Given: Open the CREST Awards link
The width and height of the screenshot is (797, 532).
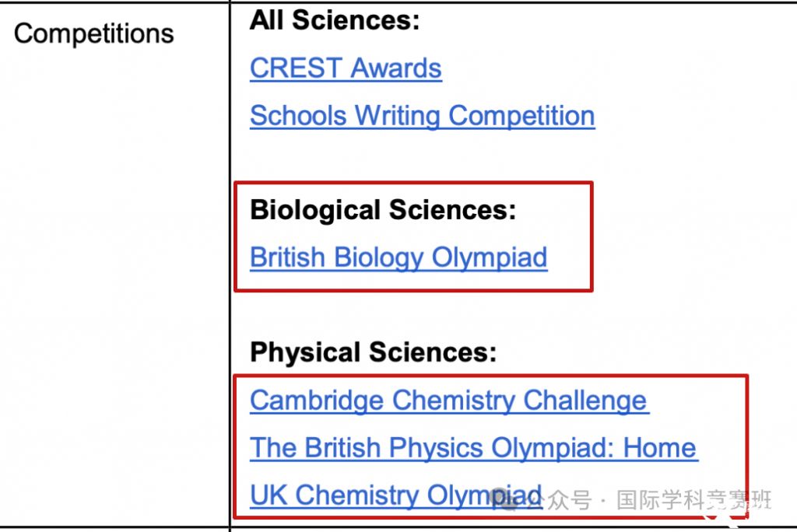Looking at the screenshot, I should pos(346,68).
